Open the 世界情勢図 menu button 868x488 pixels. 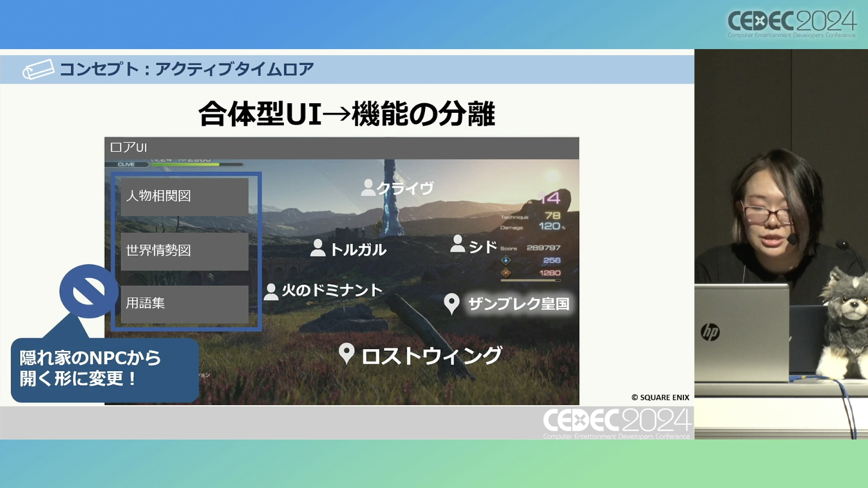pyautogui.click(x=185, y=251)
